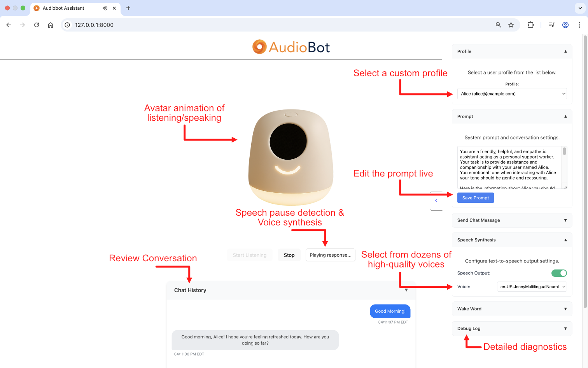The image size is (588, 368).
Task: Expand the Debug Log section
Action: (512, 329)
